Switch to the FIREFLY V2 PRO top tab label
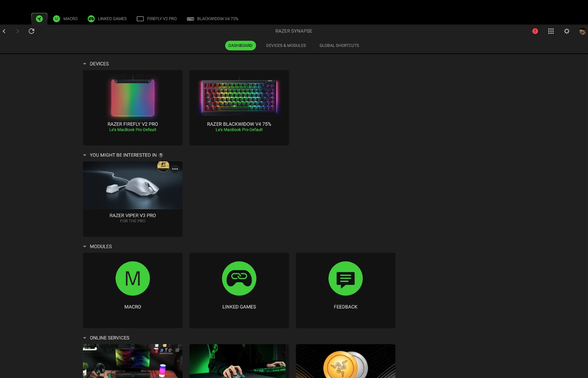The height and width of the screenshot is (378, 588). 162,19
